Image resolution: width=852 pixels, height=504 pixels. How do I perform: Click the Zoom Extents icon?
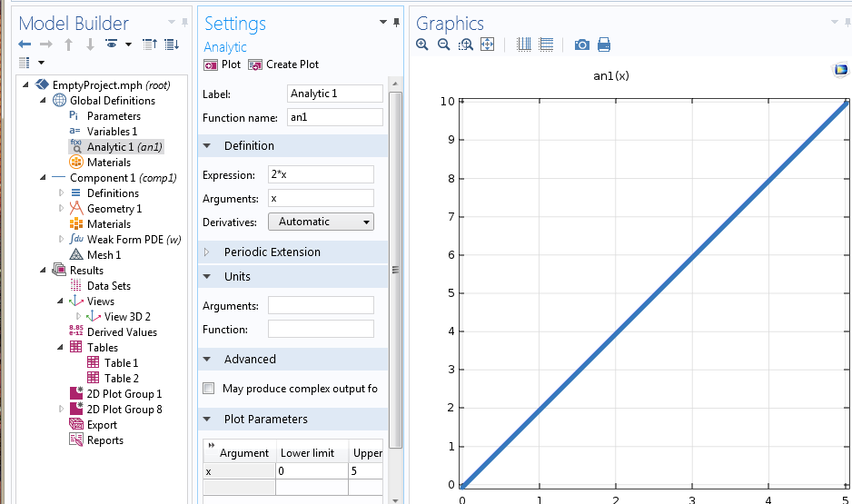point(487,44)
